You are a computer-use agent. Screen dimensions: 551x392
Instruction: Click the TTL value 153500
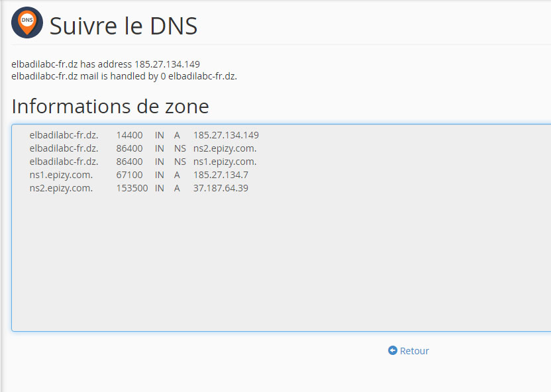[x=132, y=188]
